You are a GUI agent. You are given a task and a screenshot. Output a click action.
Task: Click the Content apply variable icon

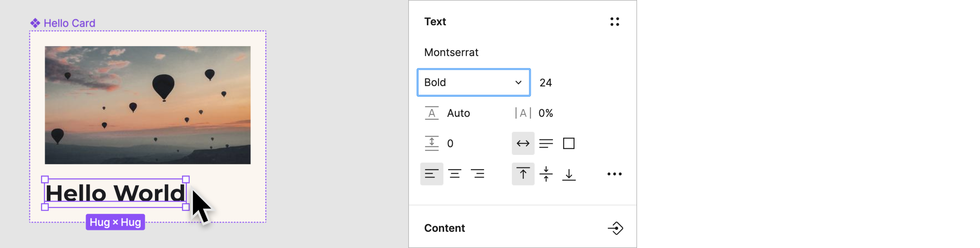(615, 228)
